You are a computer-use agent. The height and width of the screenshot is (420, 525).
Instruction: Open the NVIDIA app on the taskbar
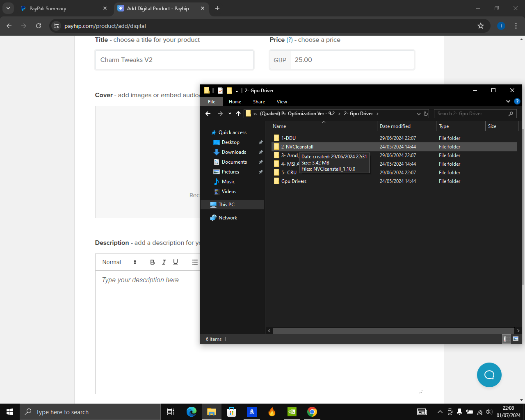click(x=292, y=412)
